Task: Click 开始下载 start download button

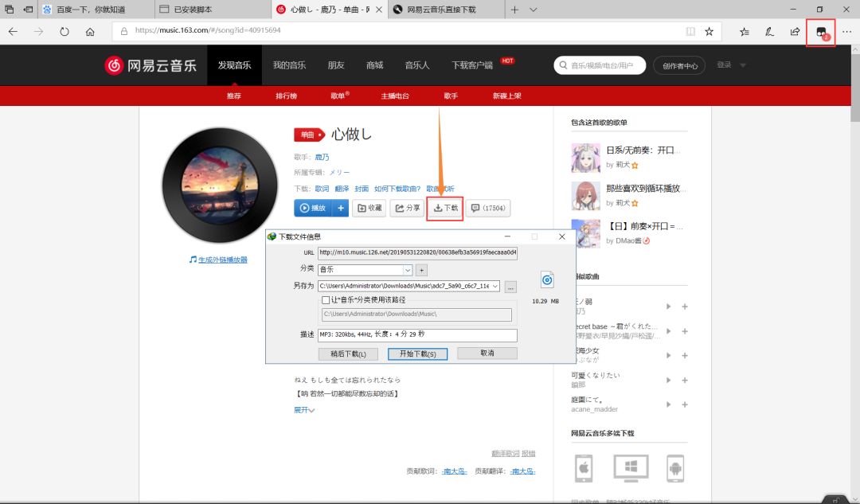Action: (417, 354)
